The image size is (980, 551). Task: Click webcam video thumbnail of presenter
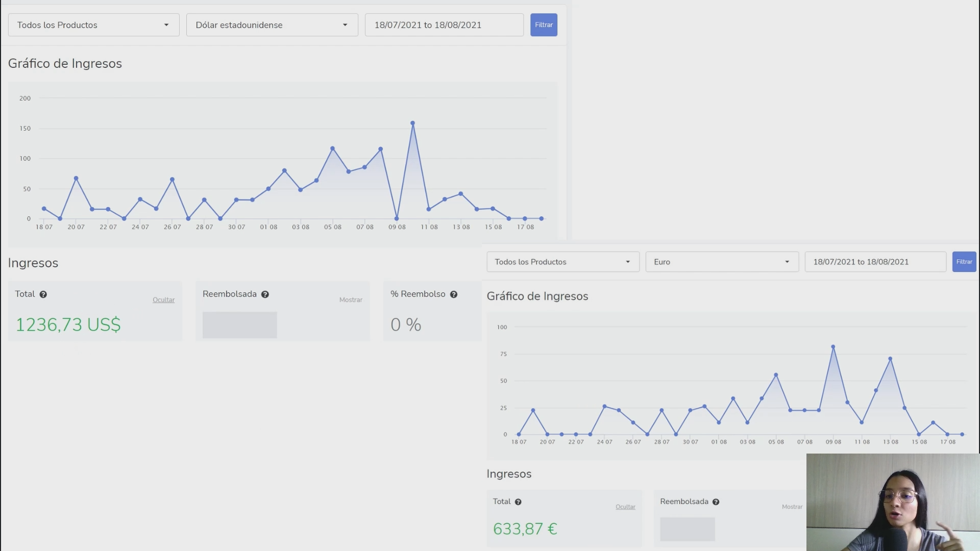click(x=893, y=502)
